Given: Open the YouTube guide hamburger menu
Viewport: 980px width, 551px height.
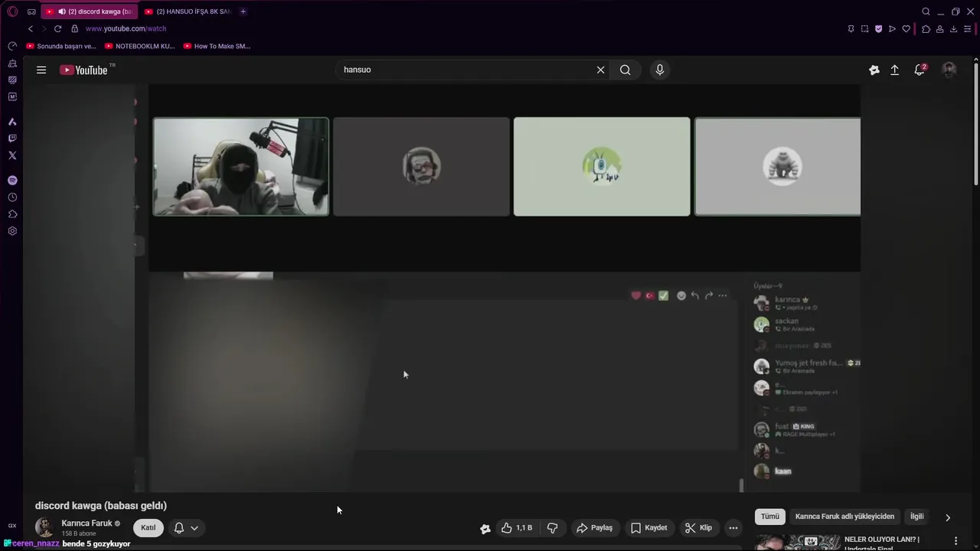Looking at the screenshot, I should point(41,70).
